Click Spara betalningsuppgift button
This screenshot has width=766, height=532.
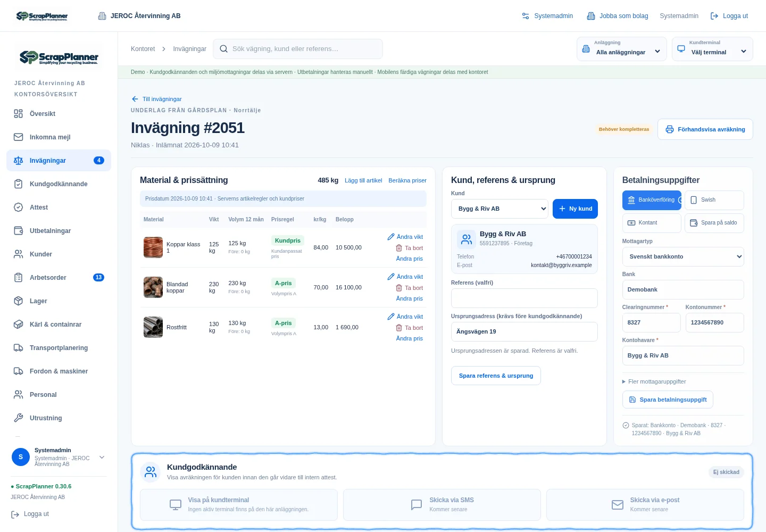(668, 400)
